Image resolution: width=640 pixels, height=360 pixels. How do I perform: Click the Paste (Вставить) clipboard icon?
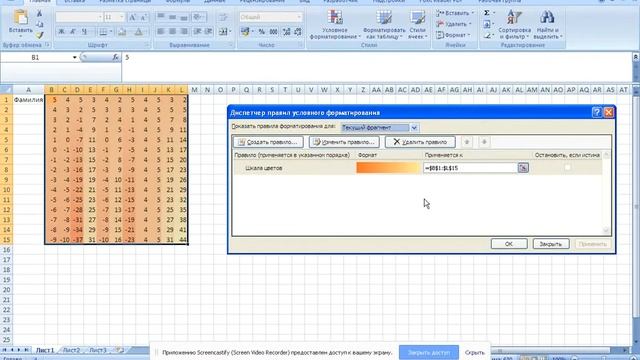tap(20, 18)
